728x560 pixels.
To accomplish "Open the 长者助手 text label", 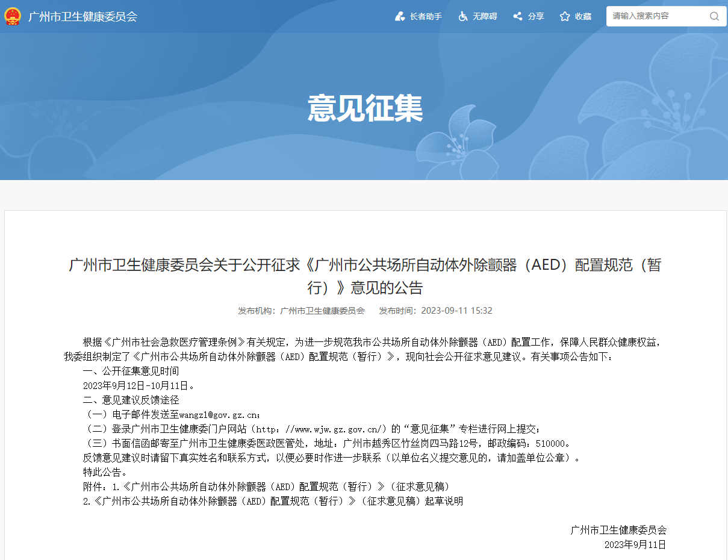I will pos(426,16).
